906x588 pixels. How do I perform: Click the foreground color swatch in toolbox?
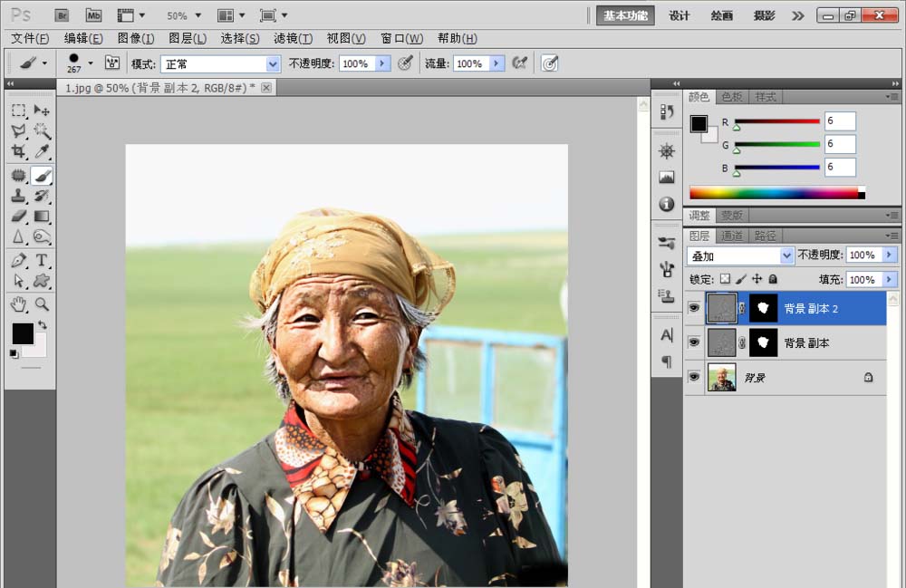[x=23, y=333]
